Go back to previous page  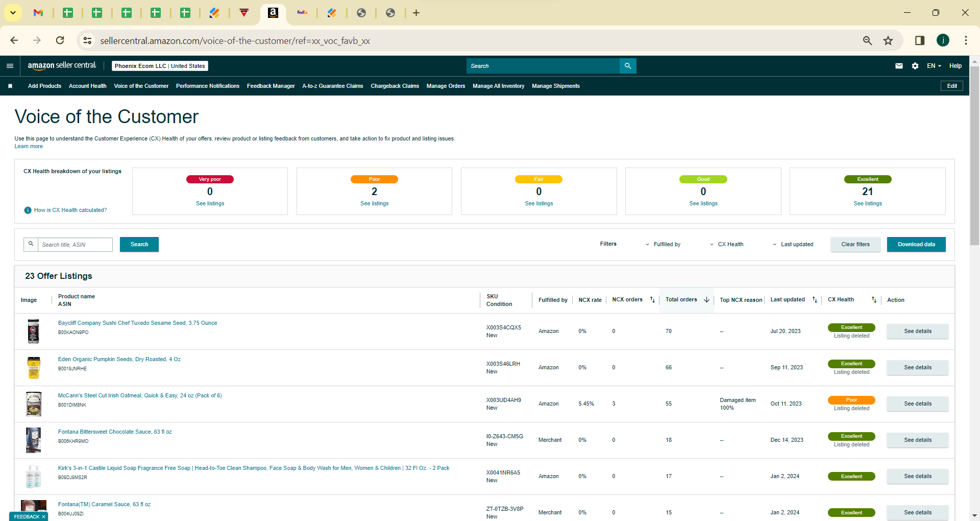click(x=14, y=40)
